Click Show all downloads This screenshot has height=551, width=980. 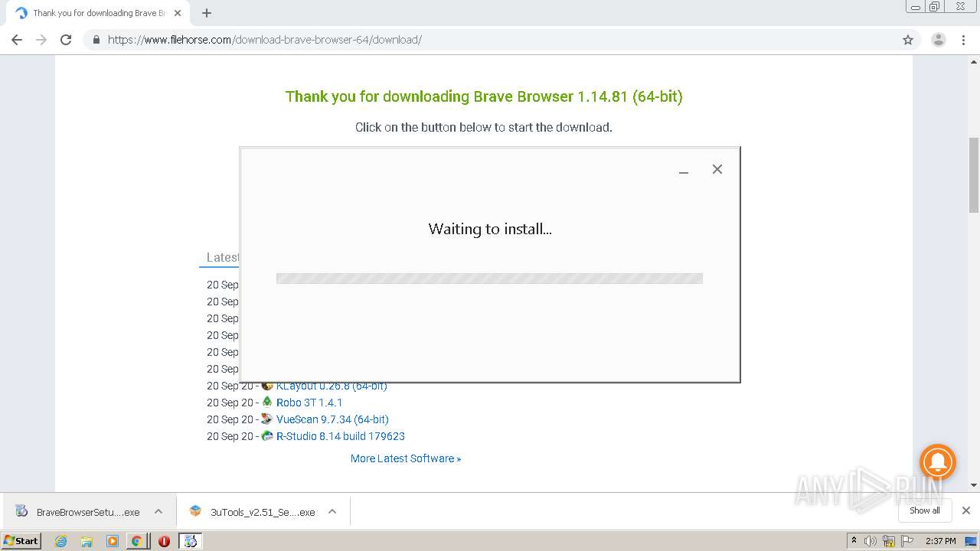pyautogui.click(x=924, y=510)
